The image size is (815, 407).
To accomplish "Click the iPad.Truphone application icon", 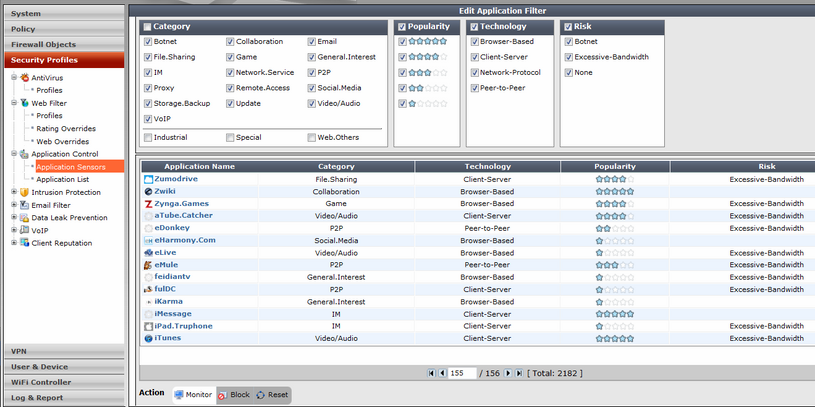I will point(149,326).
